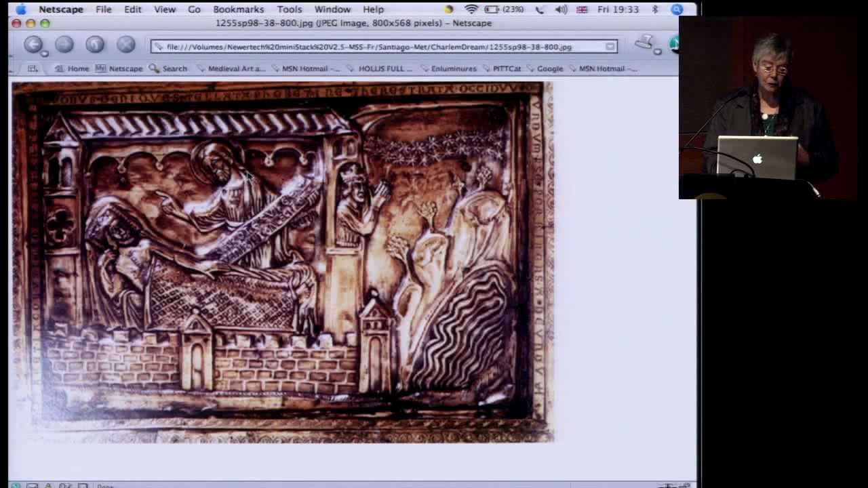Open the Print button dropdown arrow
Image resolution: width=868 pixels, height=488 pixels.
point(657,52)
